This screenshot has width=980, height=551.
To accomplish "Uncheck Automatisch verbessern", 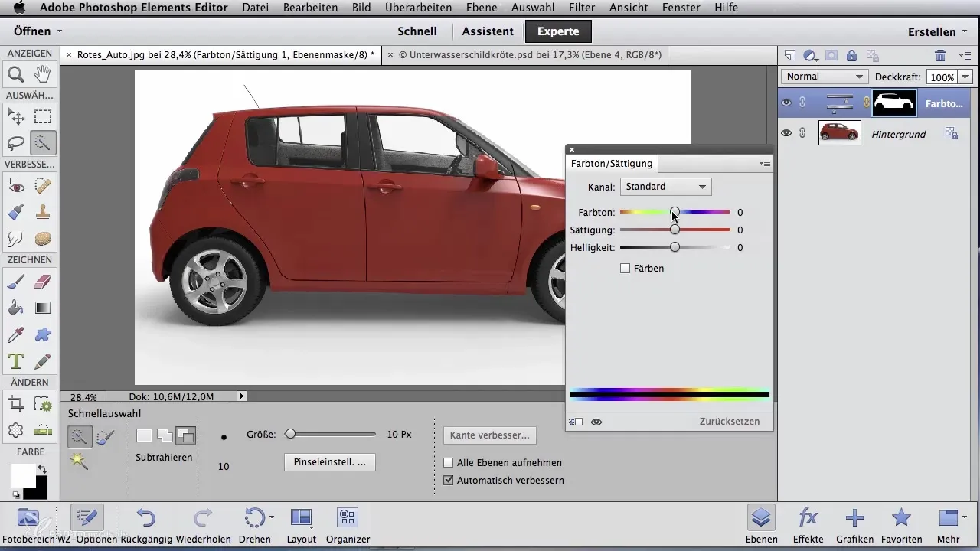I will (449, 481).
